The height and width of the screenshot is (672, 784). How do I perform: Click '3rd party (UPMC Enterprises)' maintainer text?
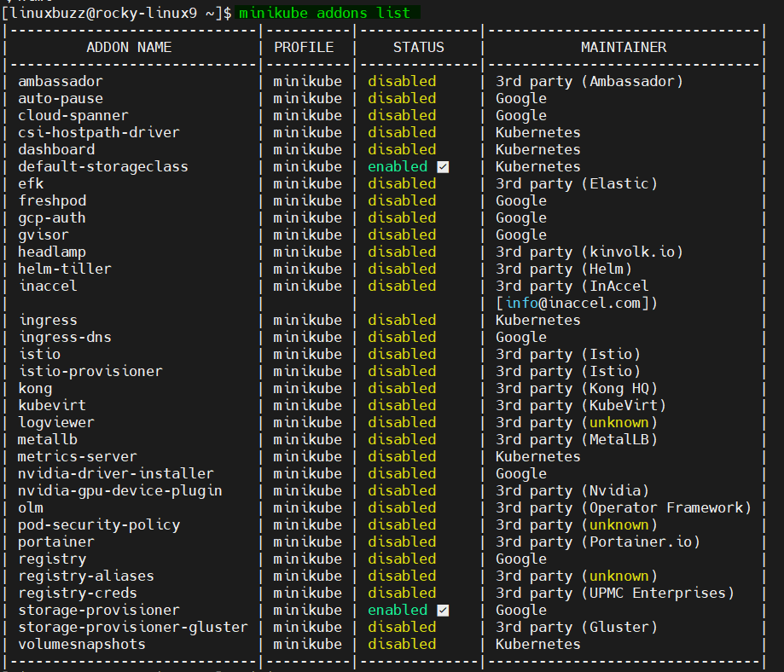coord(615,593)
